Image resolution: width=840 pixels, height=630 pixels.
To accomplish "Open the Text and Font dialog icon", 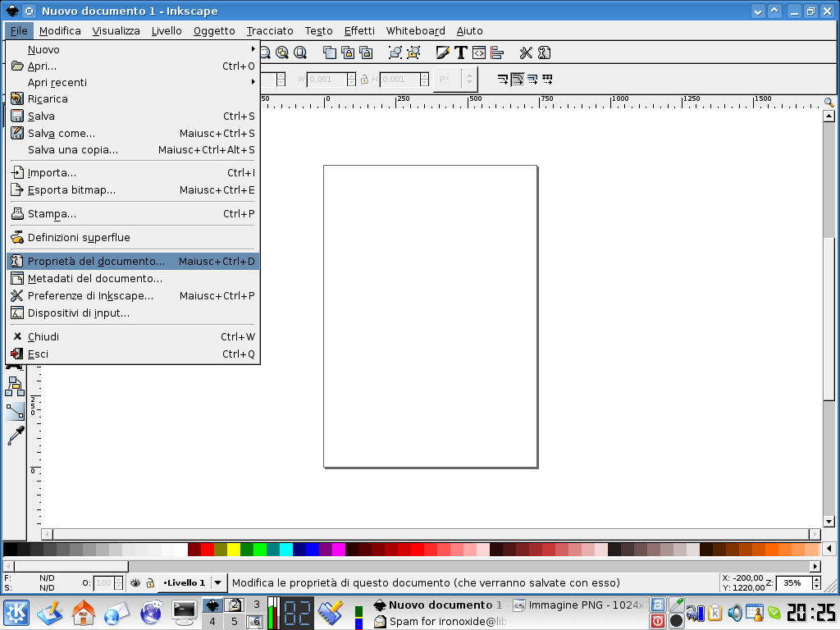I will (460, 52).
